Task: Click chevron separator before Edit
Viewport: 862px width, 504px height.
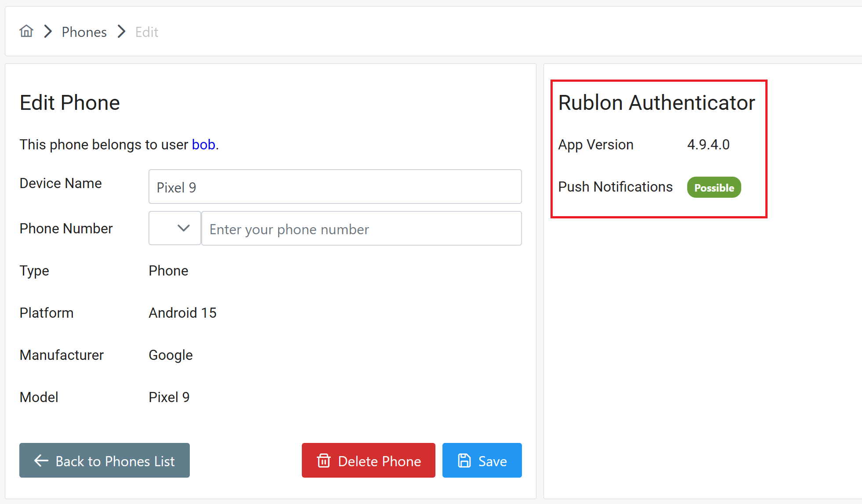Action: [121, 32]
